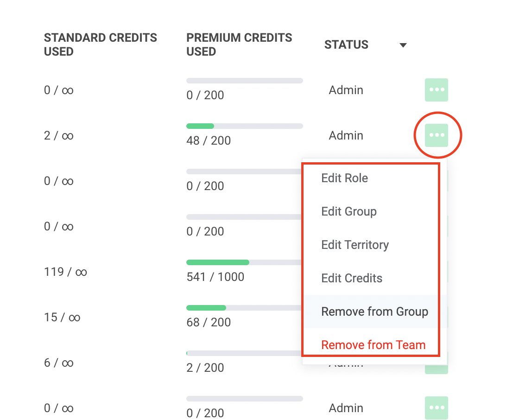Select Edit Role from the menu

tap(344, 178)
